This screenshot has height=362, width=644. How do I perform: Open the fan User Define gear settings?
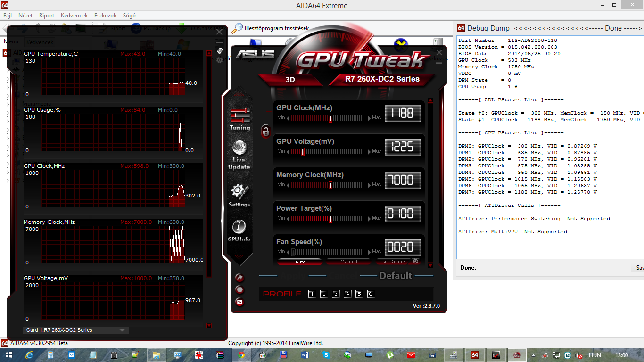coord(415,261)
